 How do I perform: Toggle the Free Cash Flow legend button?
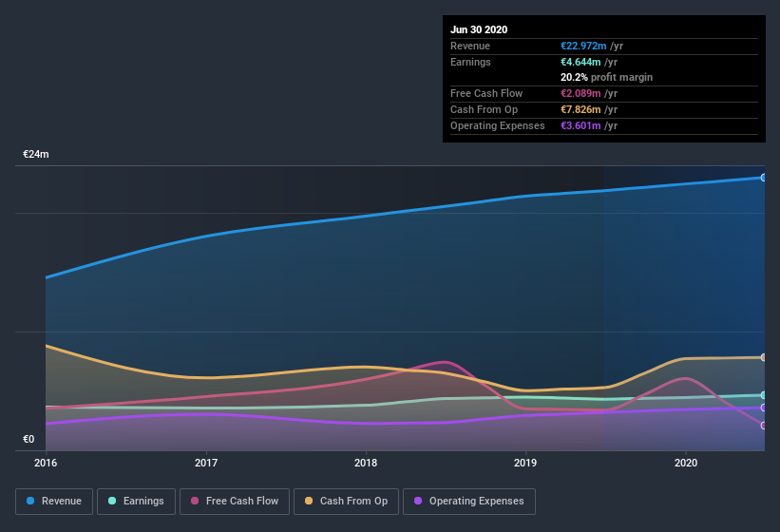235,502
